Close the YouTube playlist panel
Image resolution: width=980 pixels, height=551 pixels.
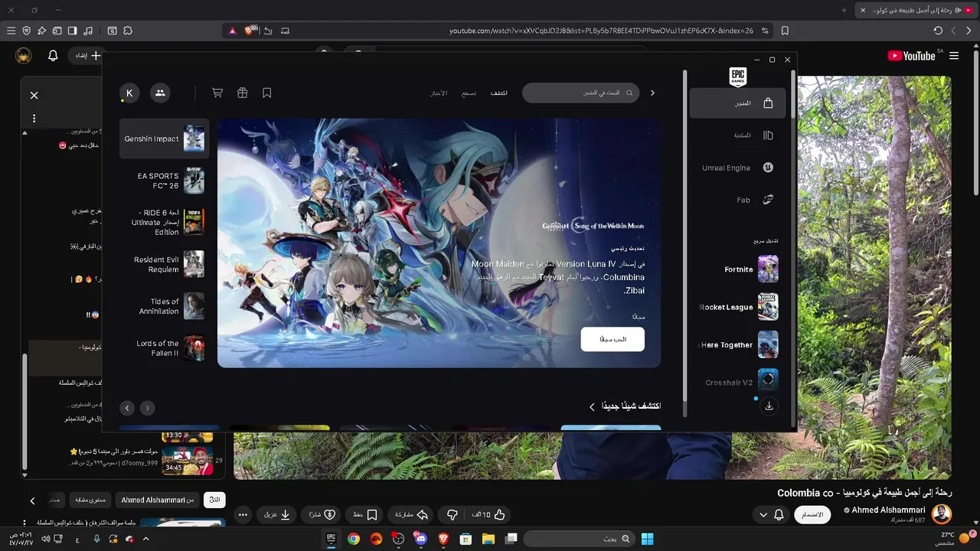point(34,95)
